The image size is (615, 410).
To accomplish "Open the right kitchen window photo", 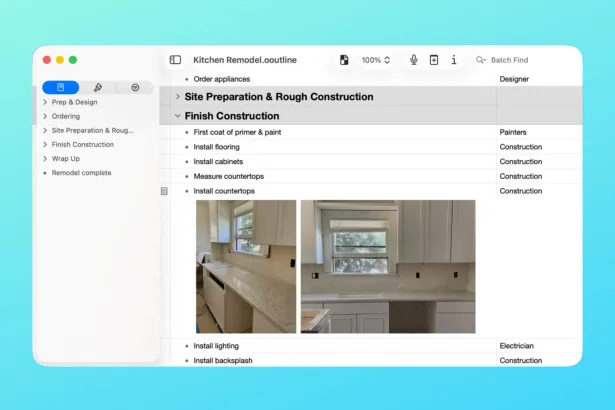I will (x=387, y=266).
